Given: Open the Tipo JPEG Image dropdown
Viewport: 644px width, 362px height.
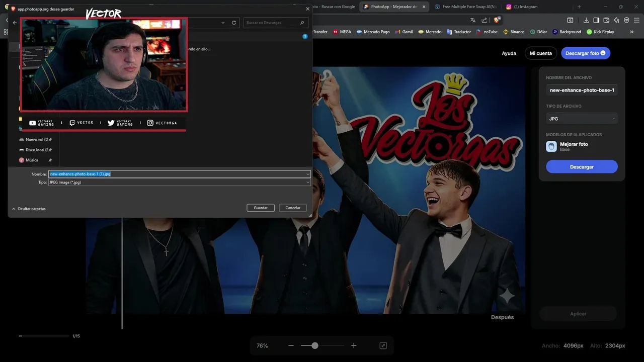Looking at the screenshot, I should (307, 183).
